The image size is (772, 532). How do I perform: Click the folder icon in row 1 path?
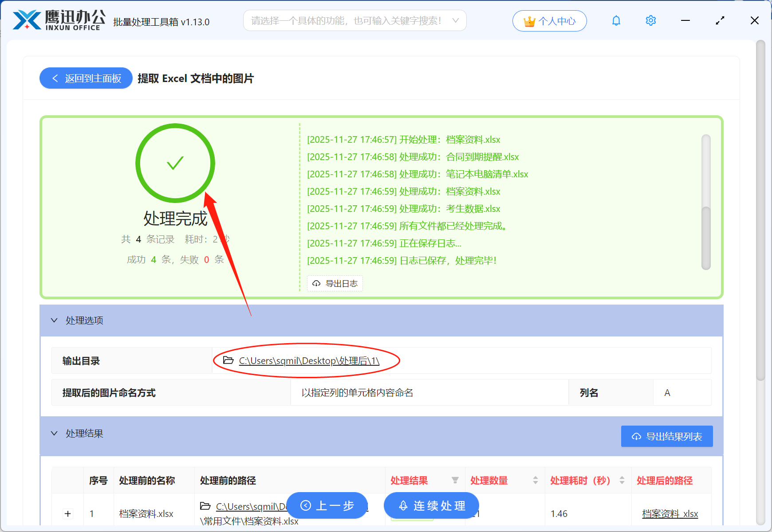click(205, 506)
